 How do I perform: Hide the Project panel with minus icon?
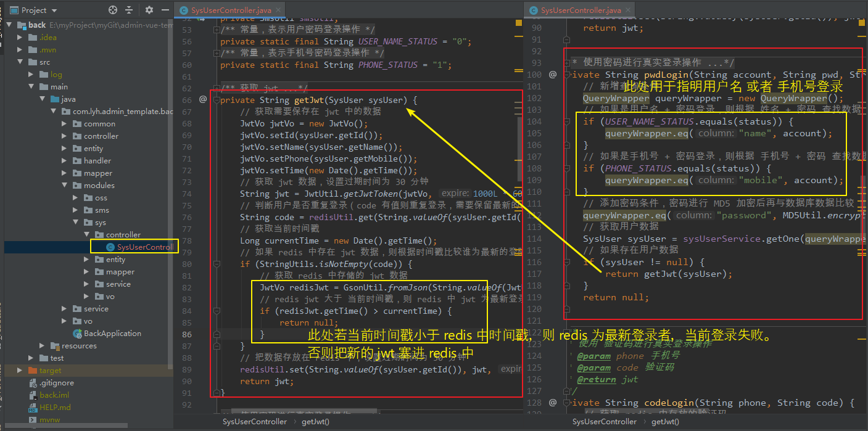[x=165, y=10]
